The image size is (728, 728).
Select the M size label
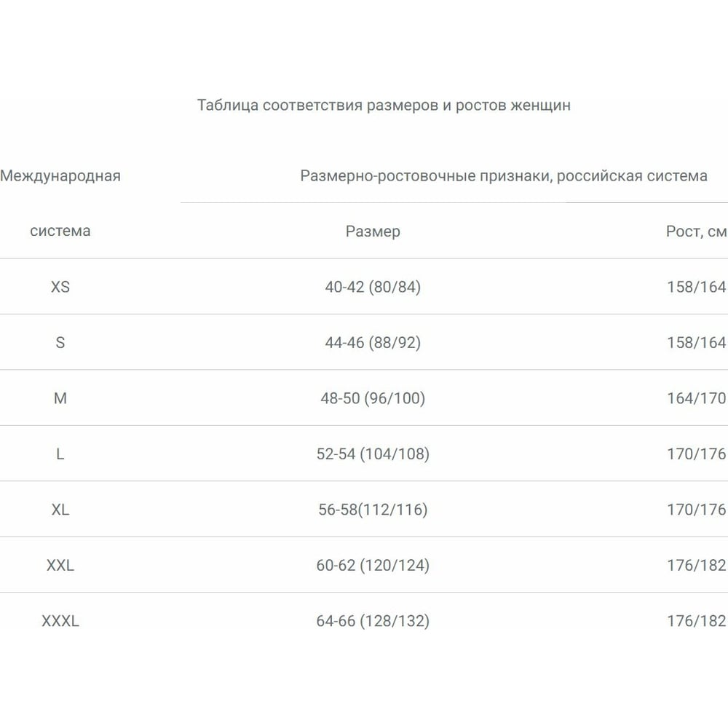pos(60,398)
